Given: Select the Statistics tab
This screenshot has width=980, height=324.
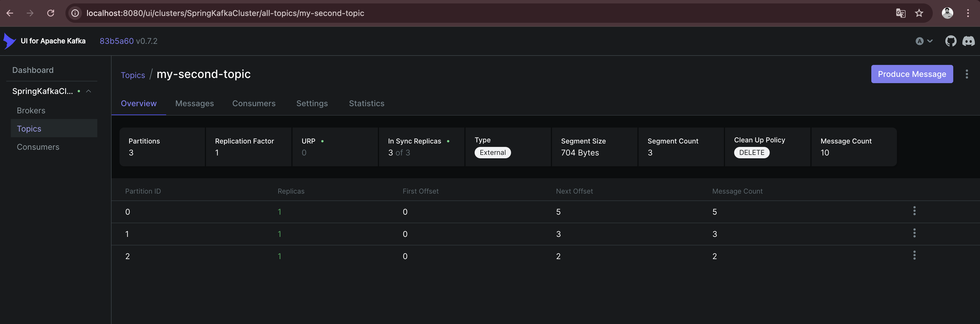Looking at the screenshot, I should 366,103.
